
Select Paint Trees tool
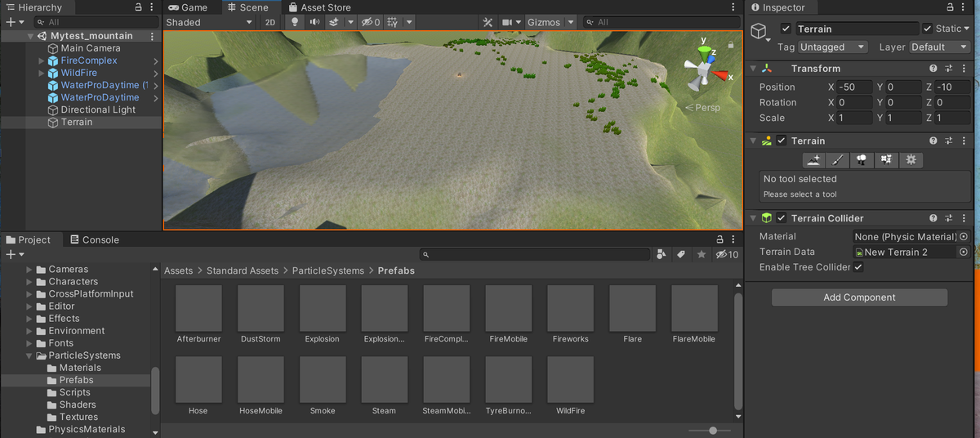(x=862, y=160)
